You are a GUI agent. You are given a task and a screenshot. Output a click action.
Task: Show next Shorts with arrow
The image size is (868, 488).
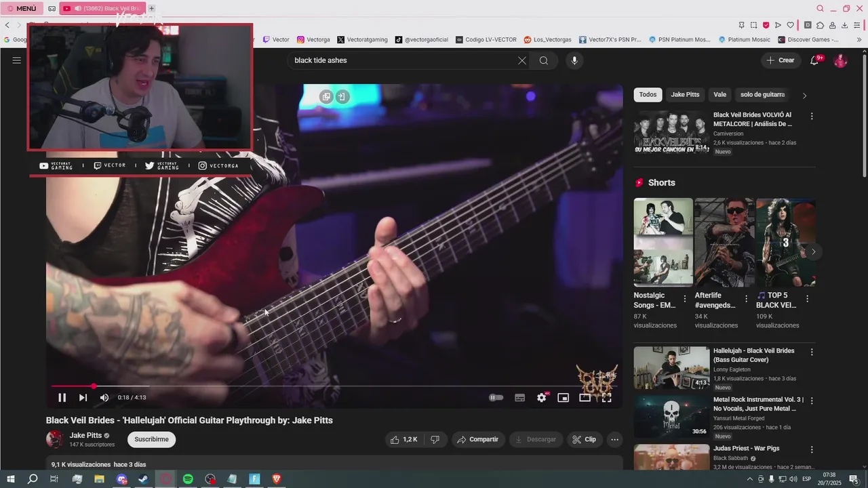click(x=813, y=252)
